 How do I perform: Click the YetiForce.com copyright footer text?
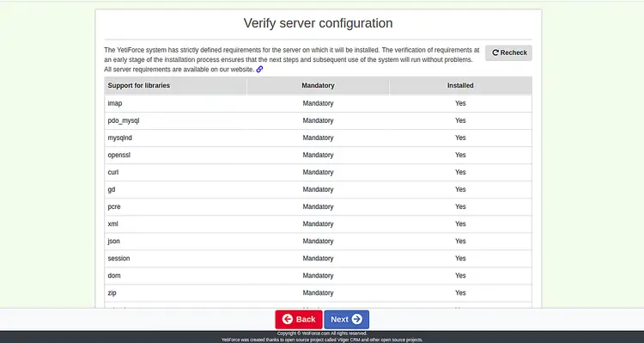click(322, 334)
